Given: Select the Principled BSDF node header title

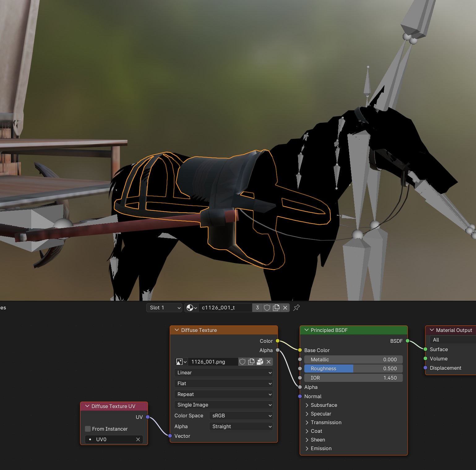Looking at the screenshot, I should [x=329, y=330].
